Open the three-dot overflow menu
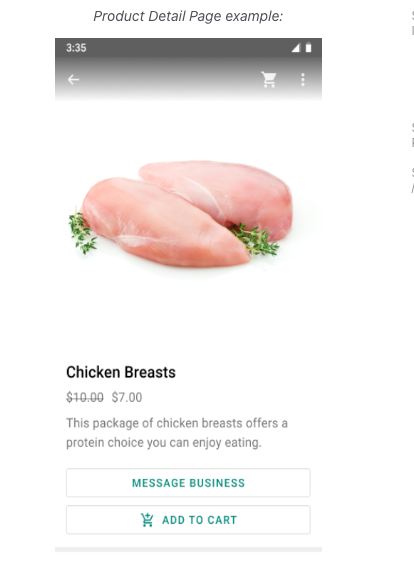Viewport: 414px width, 562px height. point(303,80)
